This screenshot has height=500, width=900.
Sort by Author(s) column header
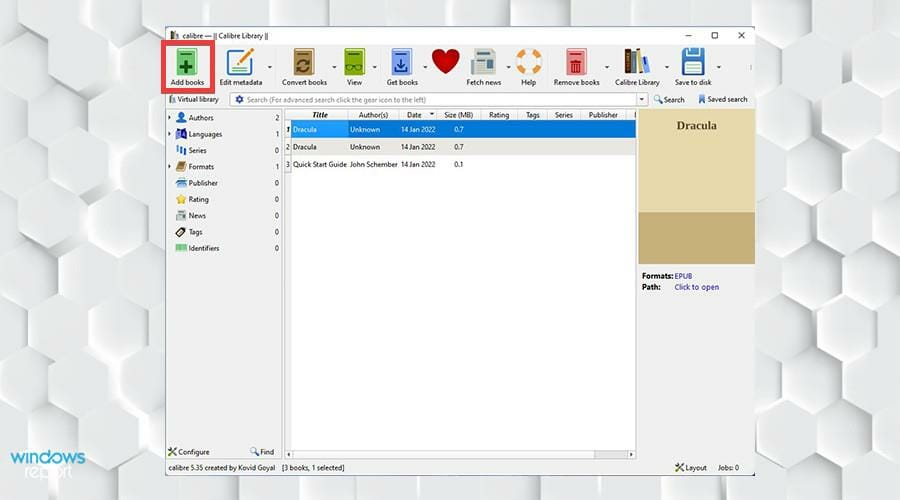[x=373, y=115]
